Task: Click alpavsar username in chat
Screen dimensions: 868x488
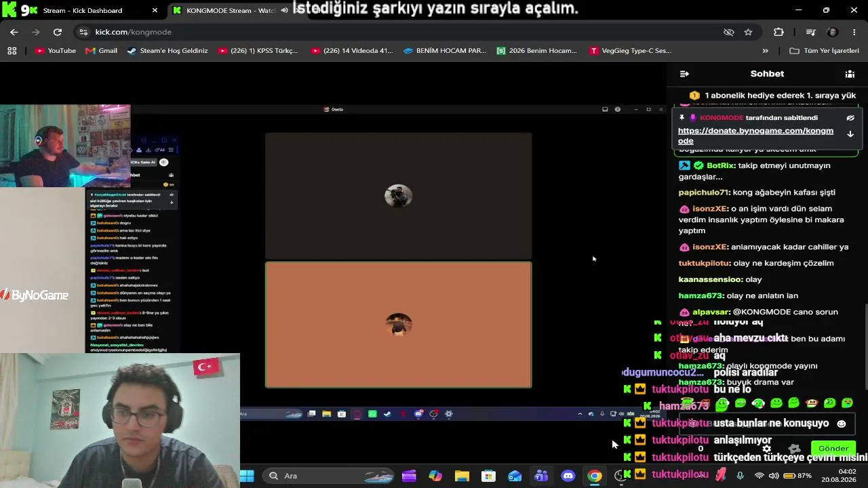Action: (x=711, y=312)
